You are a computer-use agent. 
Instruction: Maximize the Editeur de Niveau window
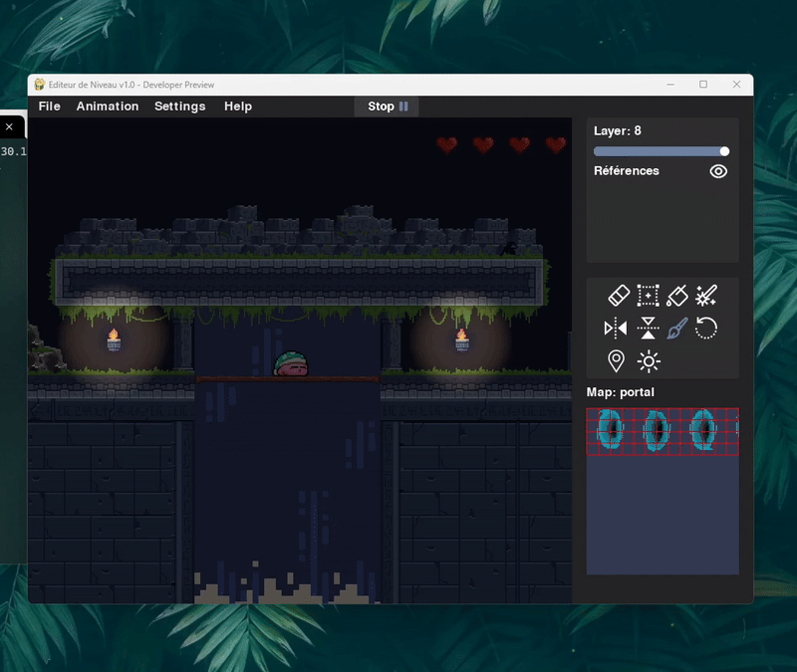pos(703,85)
